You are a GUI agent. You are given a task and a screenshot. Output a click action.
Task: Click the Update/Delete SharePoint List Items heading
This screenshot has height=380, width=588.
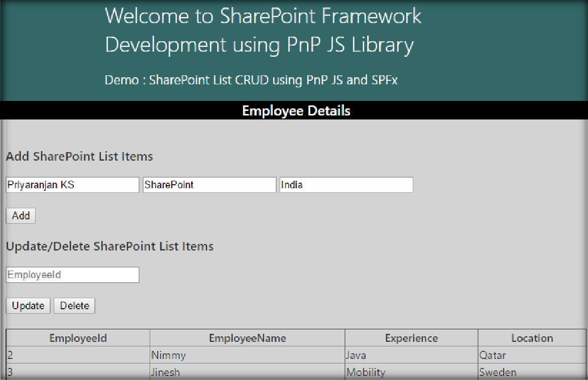[110, 246]
